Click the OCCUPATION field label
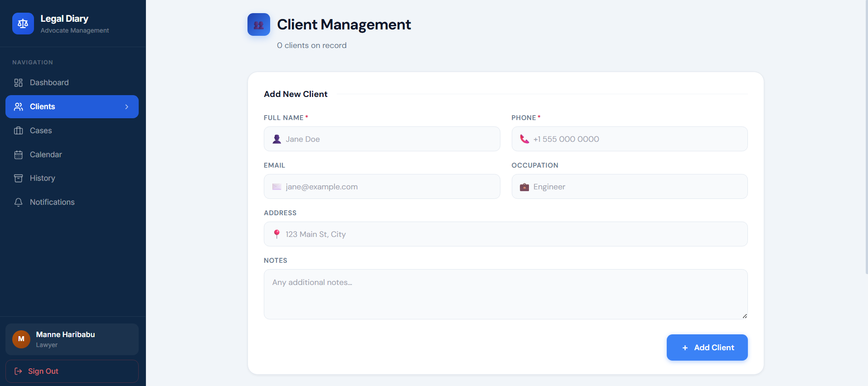 pyautogui.click(x=535, y=165)
